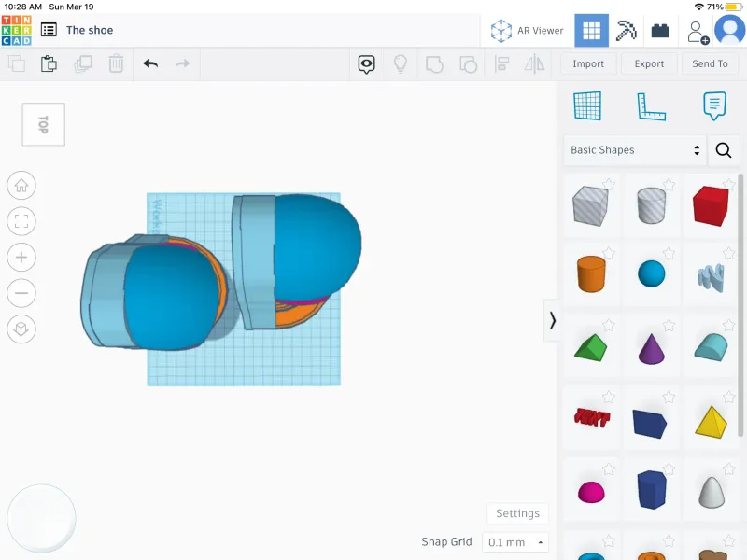The height and width of the screenshot is (560, 747).
Task: Pick the red Box shape
Action: [711, 205]
